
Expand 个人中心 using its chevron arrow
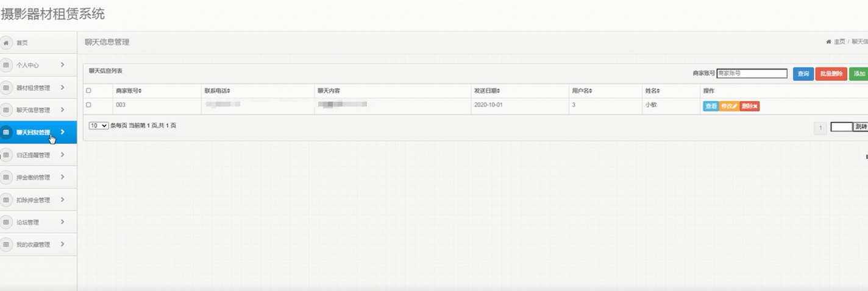point(62,65)
